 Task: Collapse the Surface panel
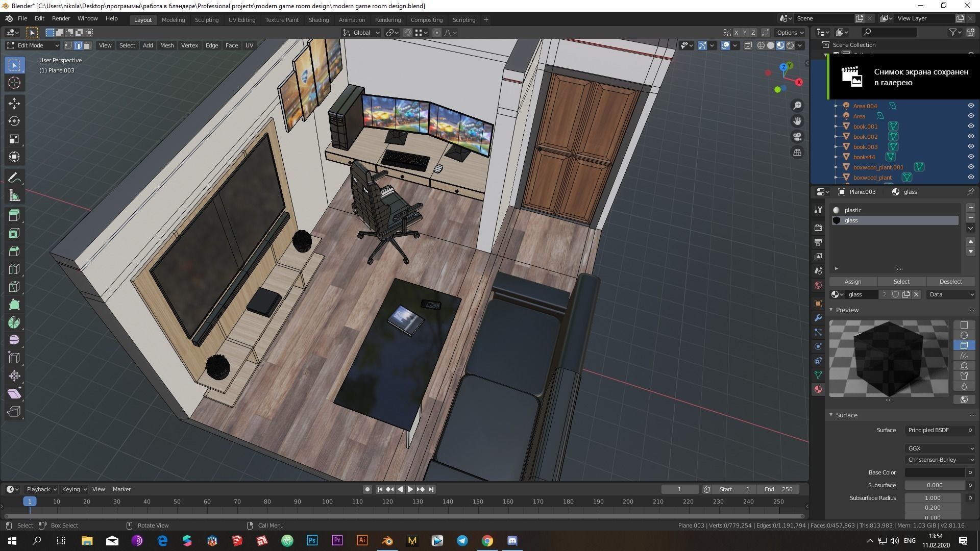pos(831,415)
